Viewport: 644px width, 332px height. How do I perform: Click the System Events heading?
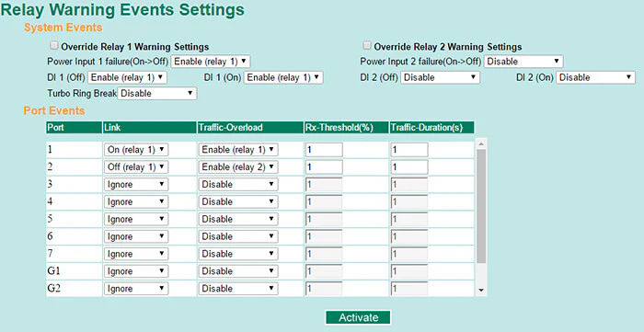pos(63,28)
